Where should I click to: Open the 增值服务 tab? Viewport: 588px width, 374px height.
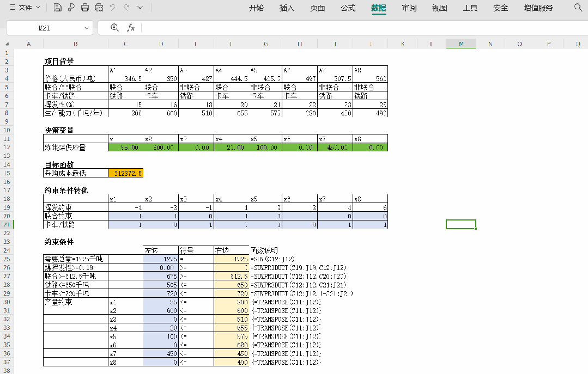click(x=538, y=8)
